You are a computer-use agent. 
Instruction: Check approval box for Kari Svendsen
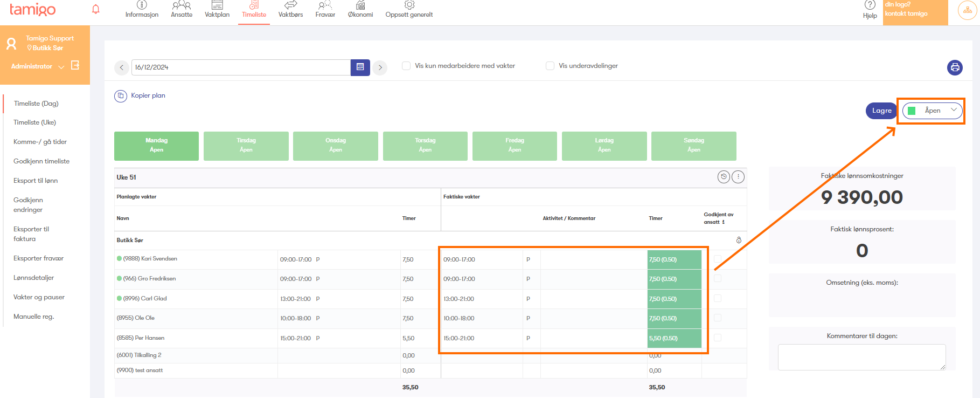(x=718, y=259)
